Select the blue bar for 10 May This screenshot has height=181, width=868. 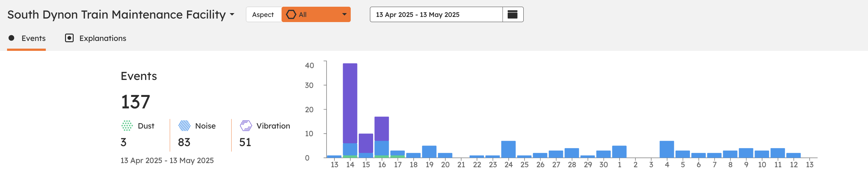[762, 154]
